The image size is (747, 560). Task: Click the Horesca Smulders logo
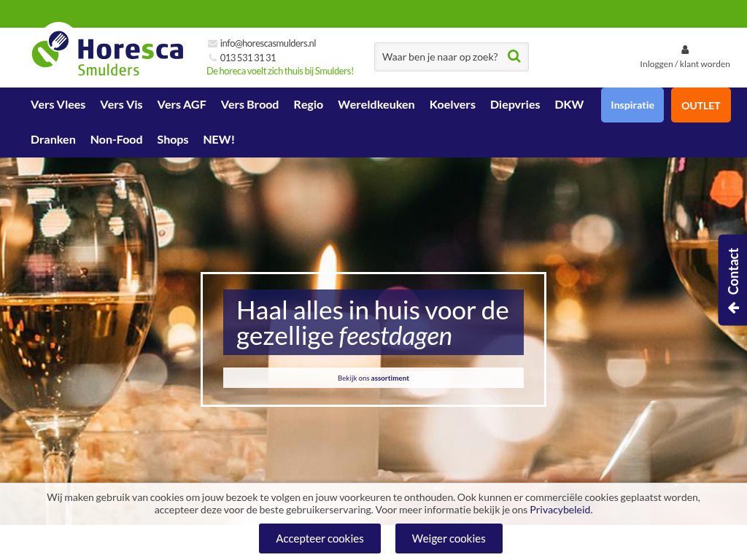point(108,54)
